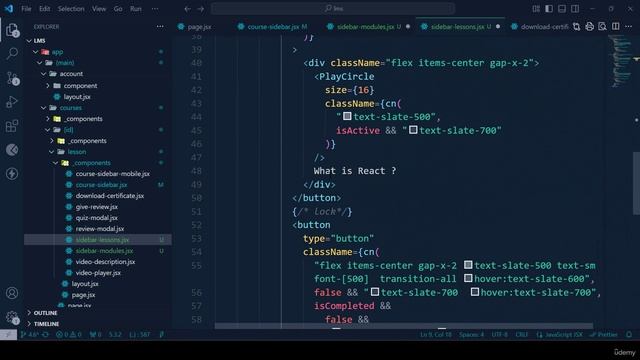Open the Run menu

(136, 9)
